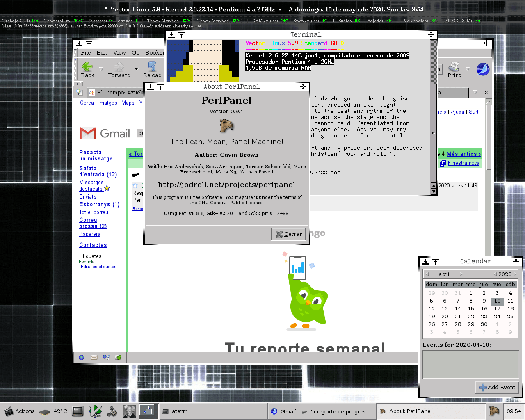The image size is (525, 420).
Task: Open the Redacta un missatge link
Action: 96,155
